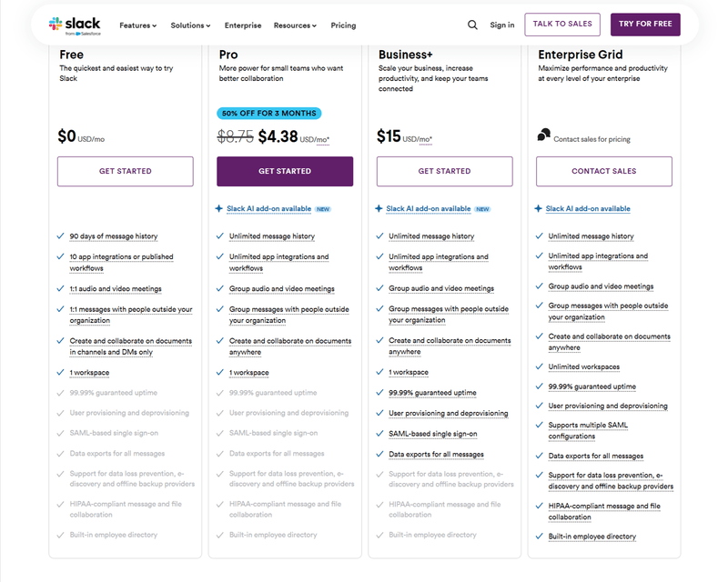This screenshot has width=728, height=582.
Task: Click the checkmark beside Free plan's 1 workspace
Action: [x=58, y=372]
